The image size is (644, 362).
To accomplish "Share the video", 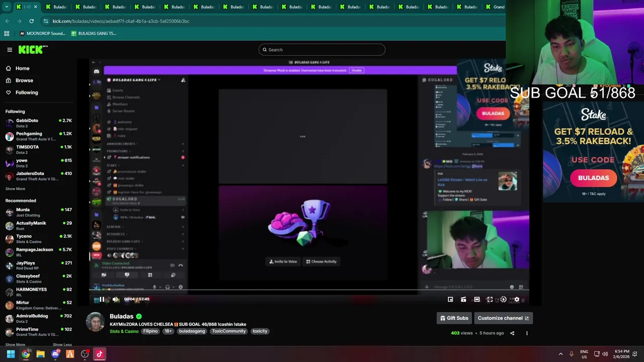I will (512, 333).
